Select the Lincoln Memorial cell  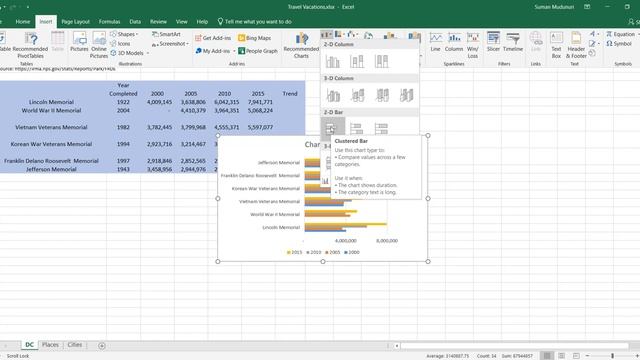click(51, 102)
